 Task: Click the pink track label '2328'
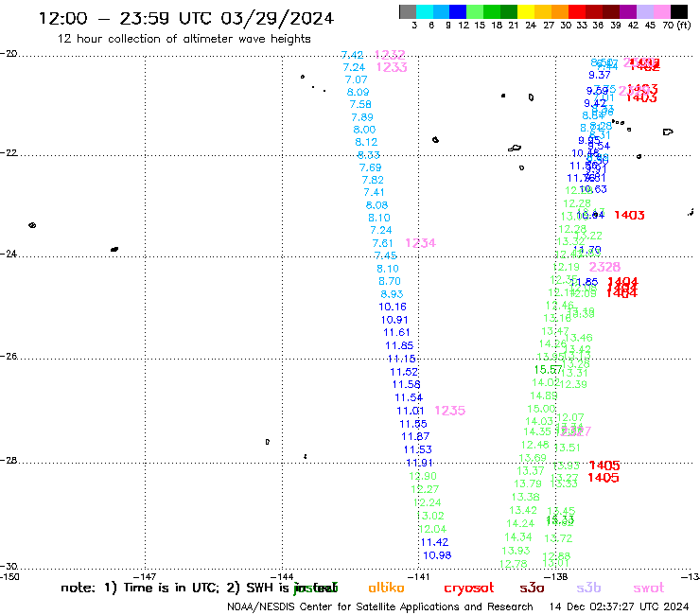coord(604,267)
